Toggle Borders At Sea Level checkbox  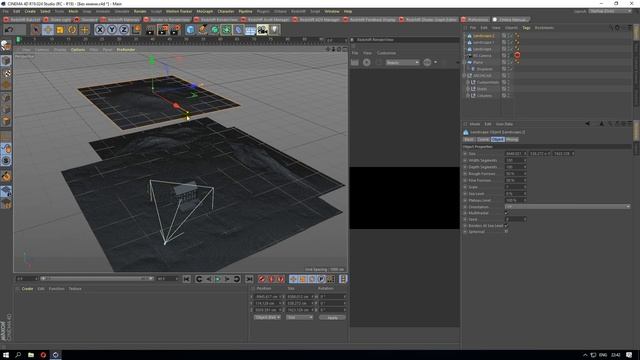click(x=506, y=226)
